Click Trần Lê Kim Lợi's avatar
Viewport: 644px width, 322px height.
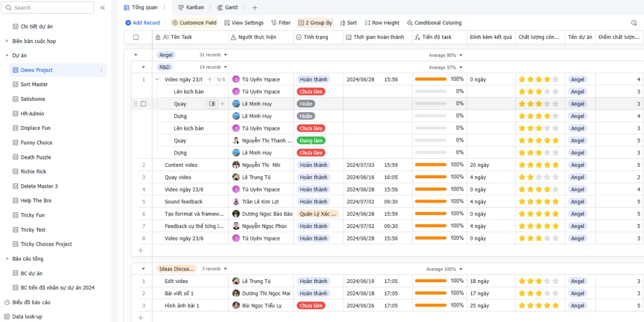(x=236, y=202)
